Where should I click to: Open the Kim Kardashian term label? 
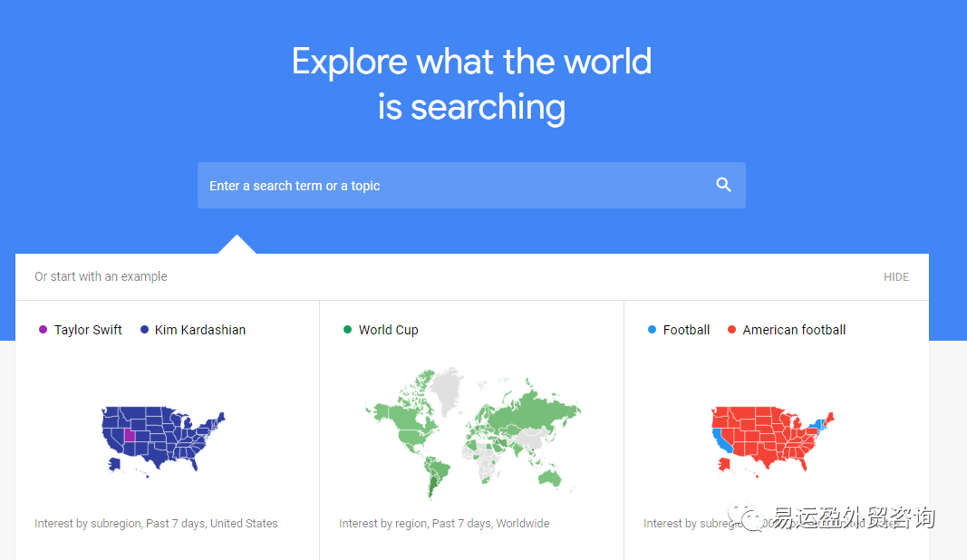tap(199, 330)
